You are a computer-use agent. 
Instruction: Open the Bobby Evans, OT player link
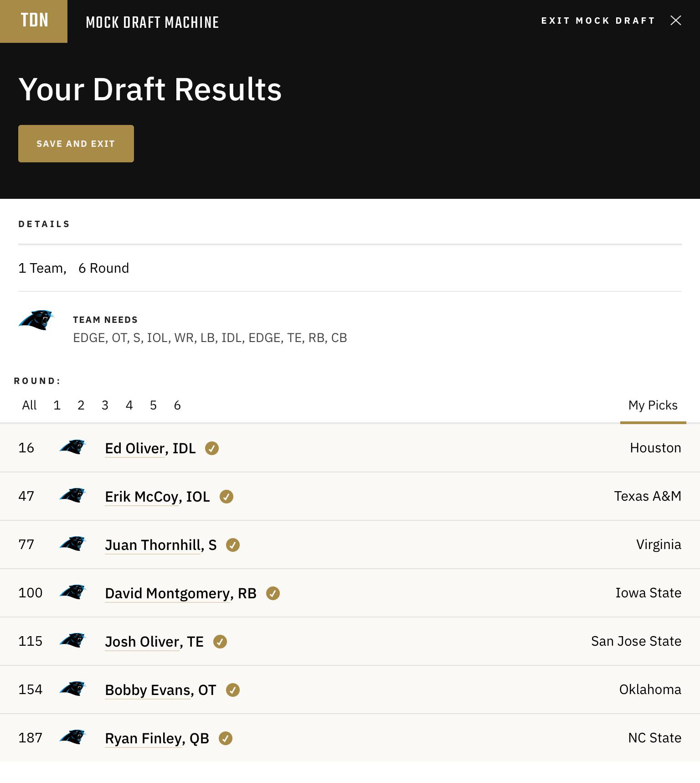[x=160, y=690]
